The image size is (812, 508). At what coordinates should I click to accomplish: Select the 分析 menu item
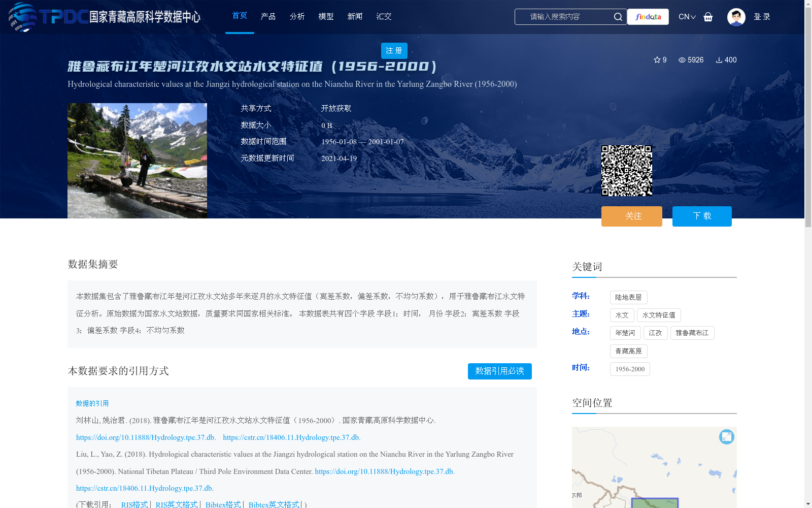[x=297, y=16]
